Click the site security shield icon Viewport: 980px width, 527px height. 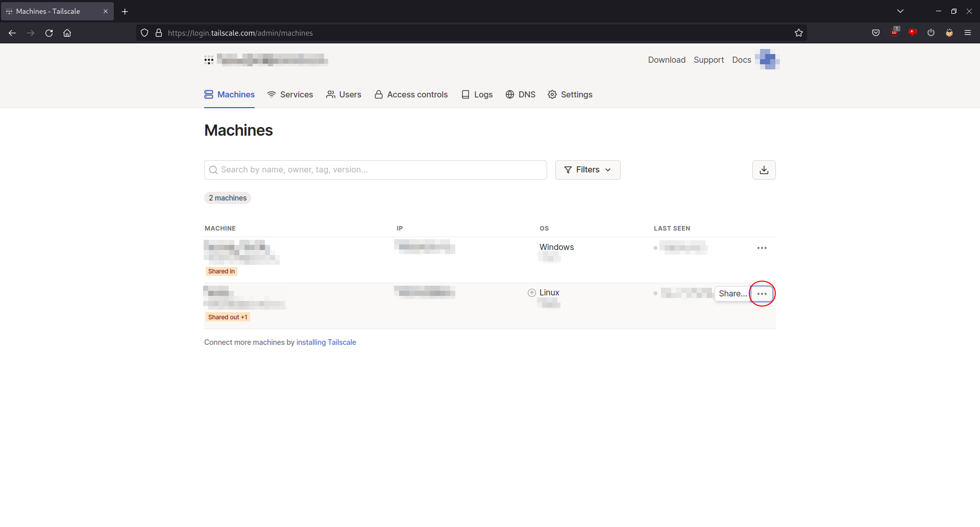(x=144, y=33)
